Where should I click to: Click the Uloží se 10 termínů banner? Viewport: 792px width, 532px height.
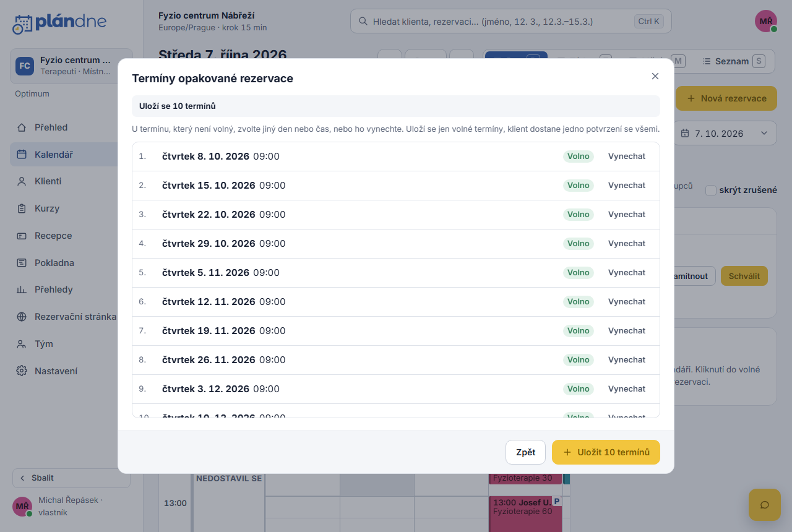point(396,106)
